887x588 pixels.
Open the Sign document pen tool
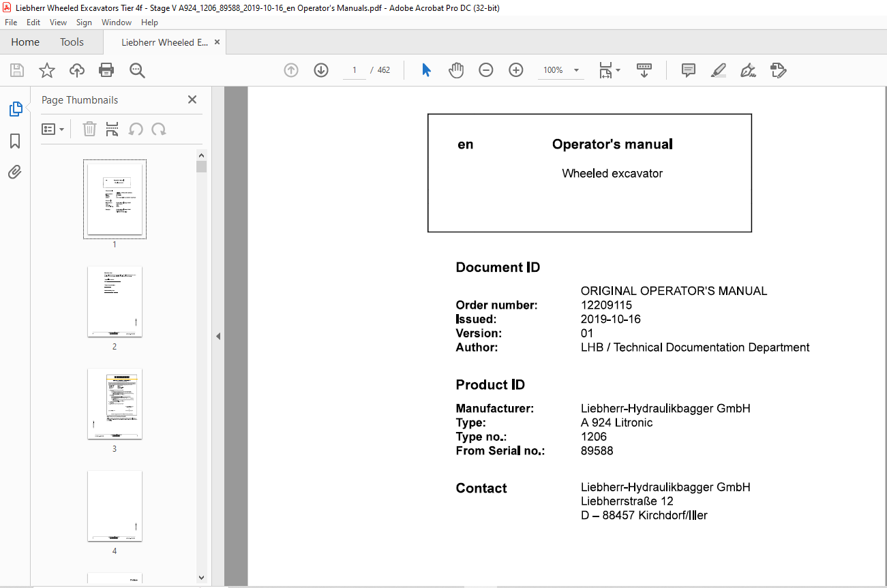tap(748, 70)
